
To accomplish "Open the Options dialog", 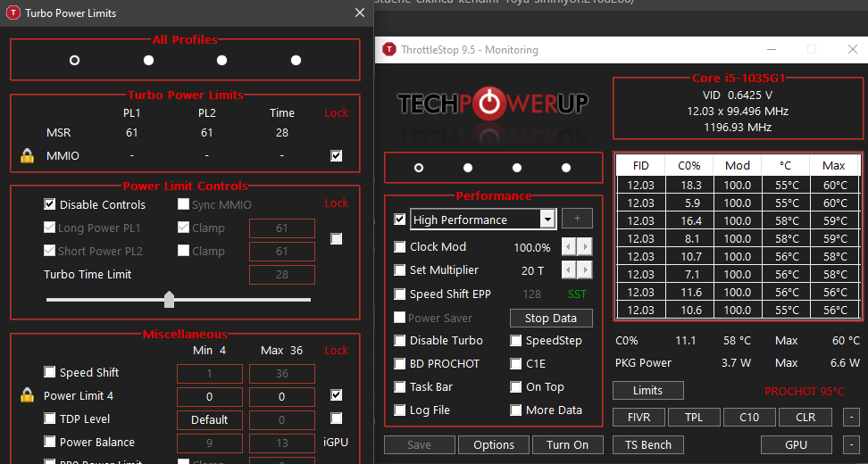I will point(494,444).
